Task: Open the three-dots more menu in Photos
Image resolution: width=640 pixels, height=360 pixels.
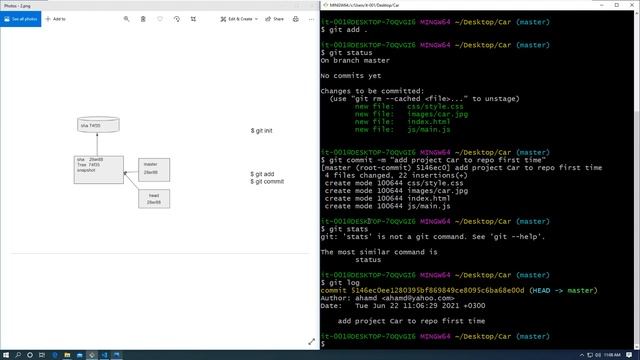Action: point(311,19)
